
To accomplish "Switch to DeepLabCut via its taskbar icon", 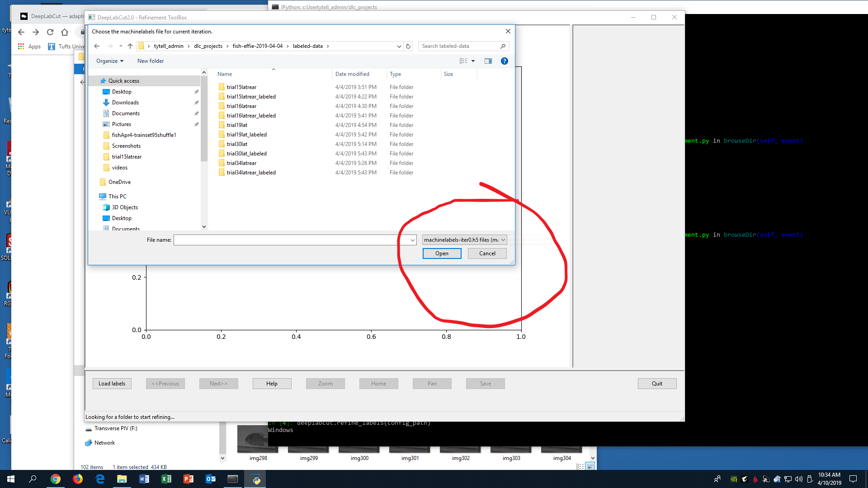I will coord(255,479).
